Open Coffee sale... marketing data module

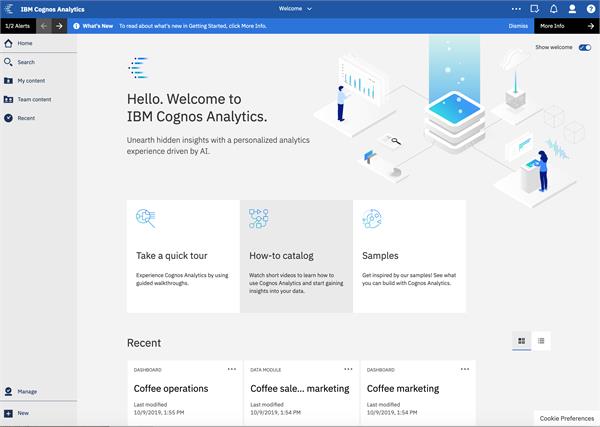point(302,393)
